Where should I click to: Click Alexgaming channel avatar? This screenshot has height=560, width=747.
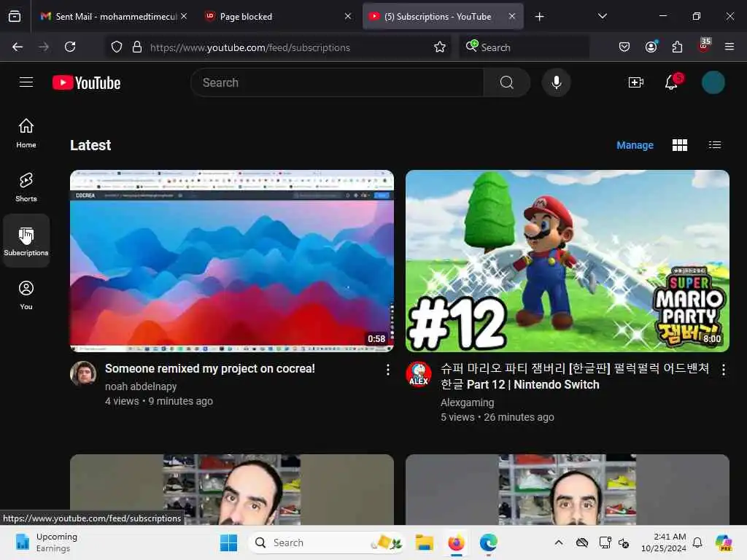coord(419,374)
